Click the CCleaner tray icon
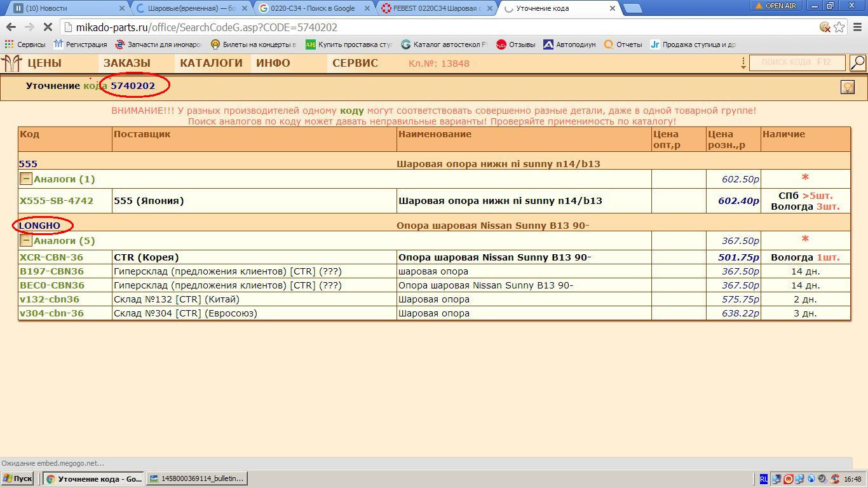This screenshot has height=488, width=868. [x=835, y=479]
